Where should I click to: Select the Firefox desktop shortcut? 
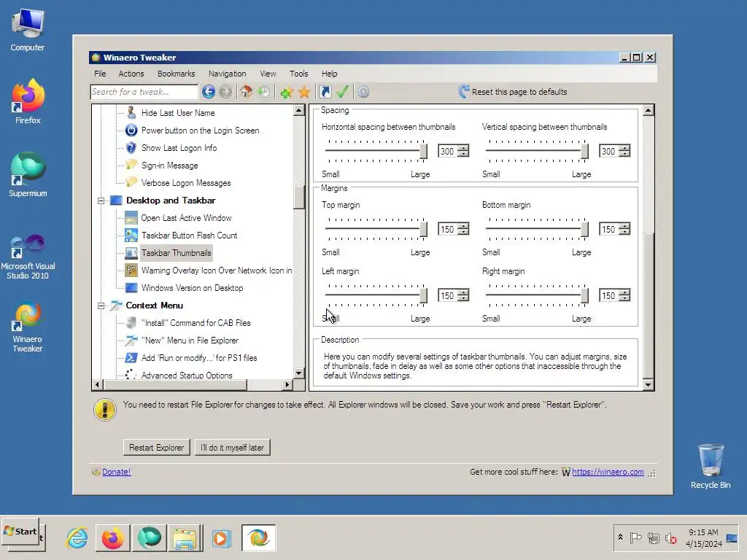pos(28,102)
